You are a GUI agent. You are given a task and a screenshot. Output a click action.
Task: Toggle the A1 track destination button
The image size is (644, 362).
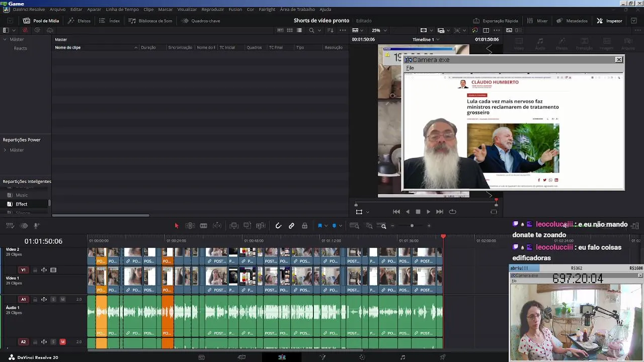23,299
